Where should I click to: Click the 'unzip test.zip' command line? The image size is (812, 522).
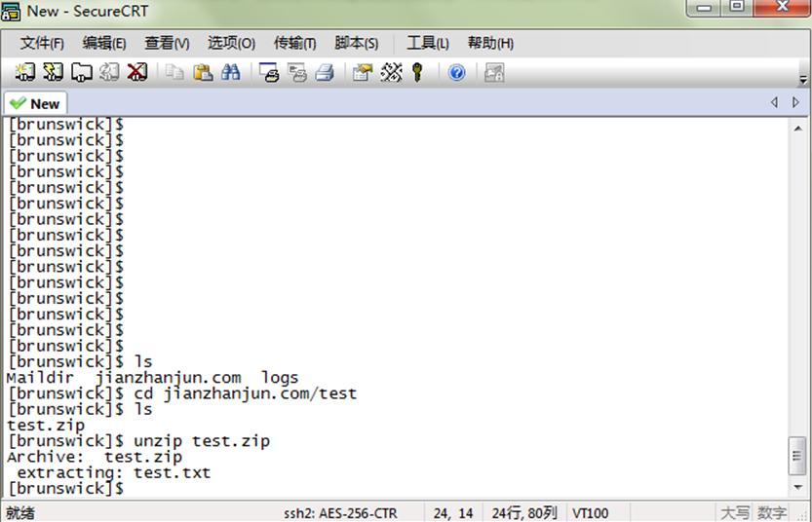click(202, 441)
